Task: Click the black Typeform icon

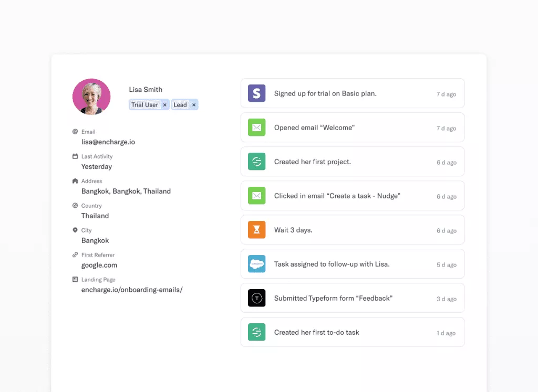Action: coord(256,298)
